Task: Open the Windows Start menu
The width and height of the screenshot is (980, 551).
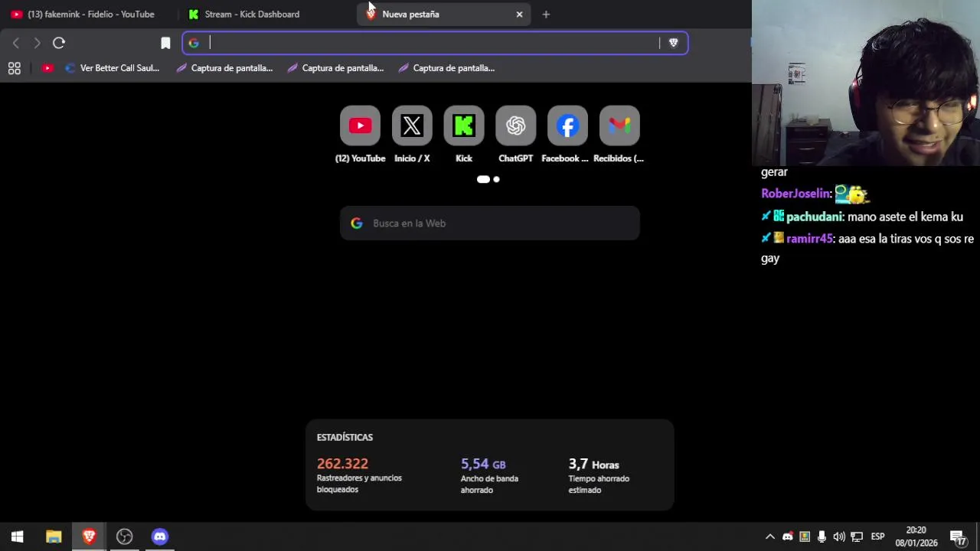Action: 18,536
